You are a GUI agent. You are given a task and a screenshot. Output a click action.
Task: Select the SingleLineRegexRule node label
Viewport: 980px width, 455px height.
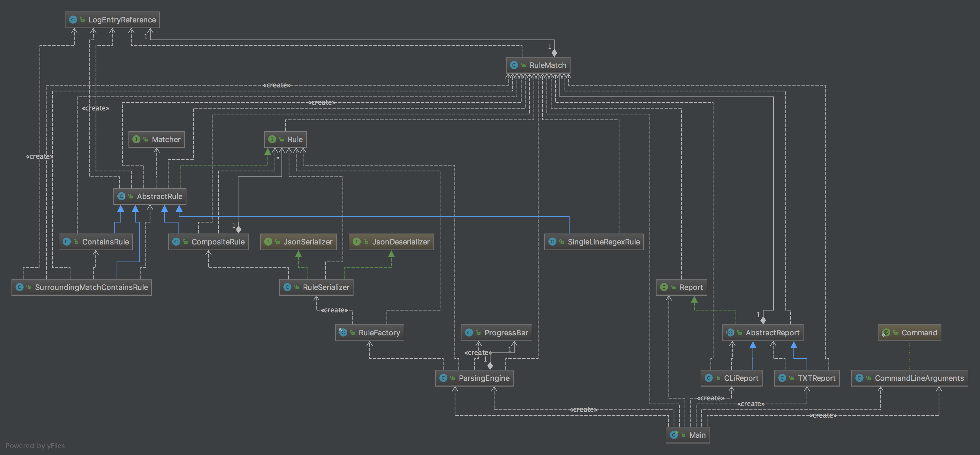[x=604, y=242]
